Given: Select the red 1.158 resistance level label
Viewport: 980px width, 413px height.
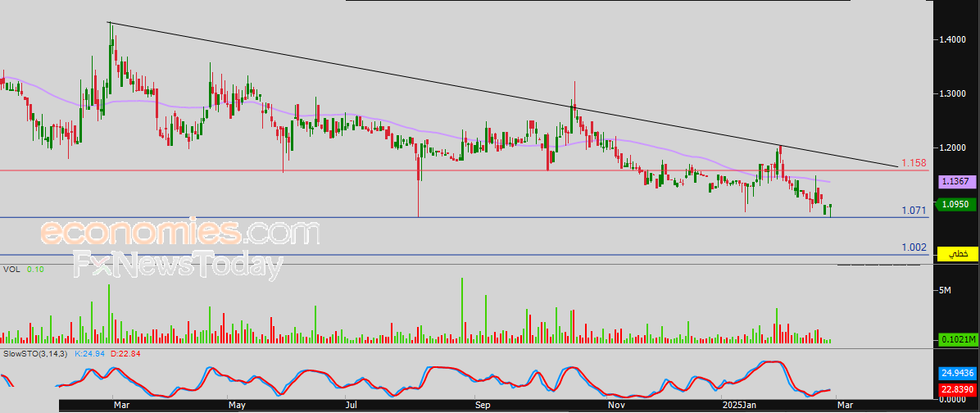Looking at the screenshot, I should (914, 162).
